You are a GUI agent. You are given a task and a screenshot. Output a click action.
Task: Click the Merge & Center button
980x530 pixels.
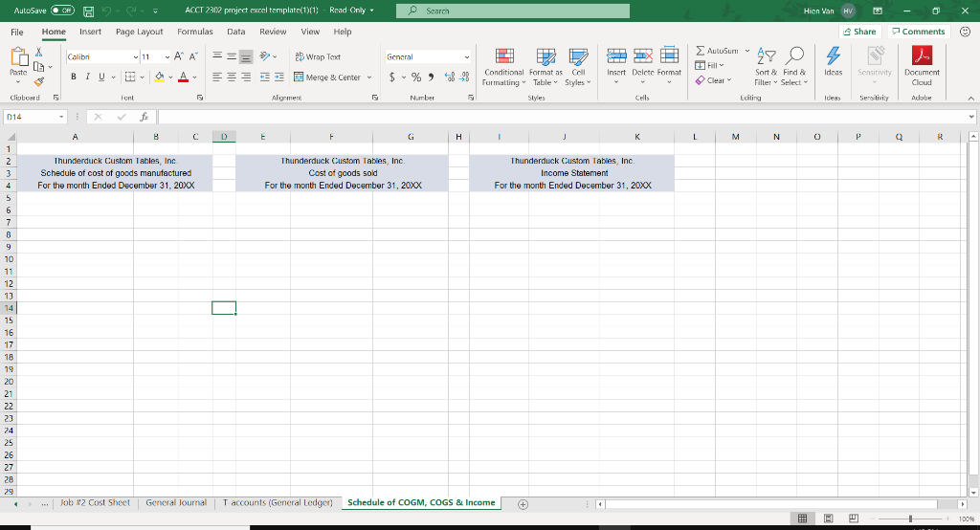(327, 77)
